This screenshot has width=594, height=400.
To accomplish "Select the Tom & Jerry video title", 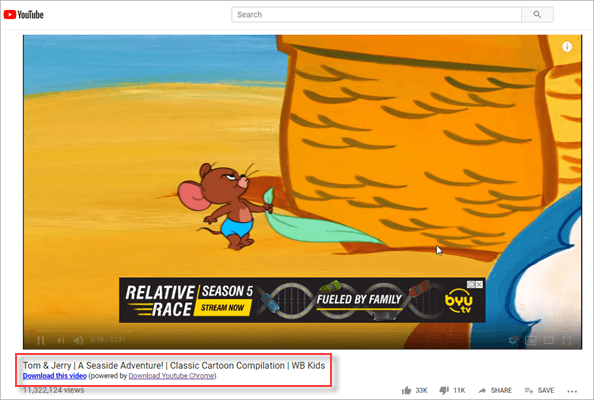I will 174,366.
